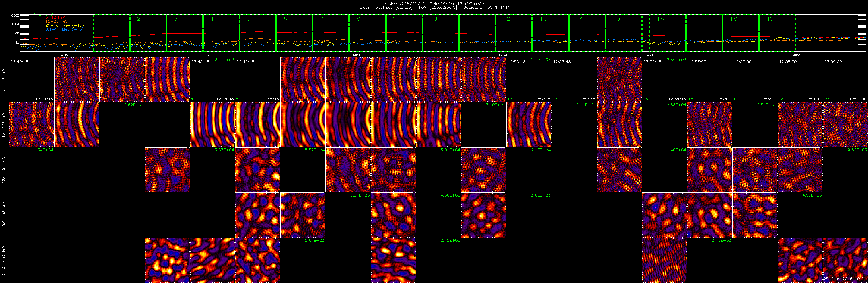Click the green 1.40E+04 peak value
The height and width of the screenshot is (283, 868).
coord(676,150)
